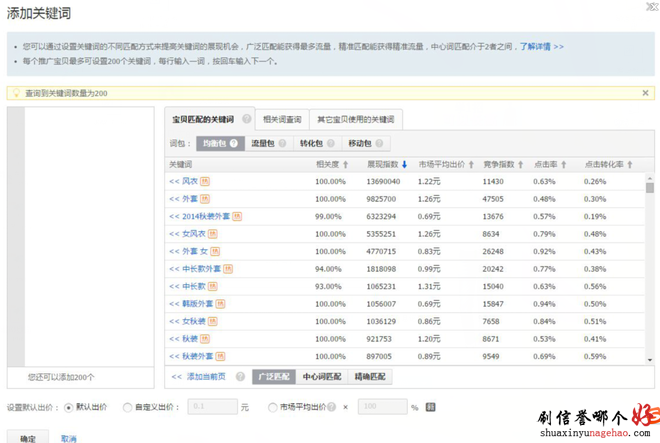Sort by 点击率 column arrow

564,165
